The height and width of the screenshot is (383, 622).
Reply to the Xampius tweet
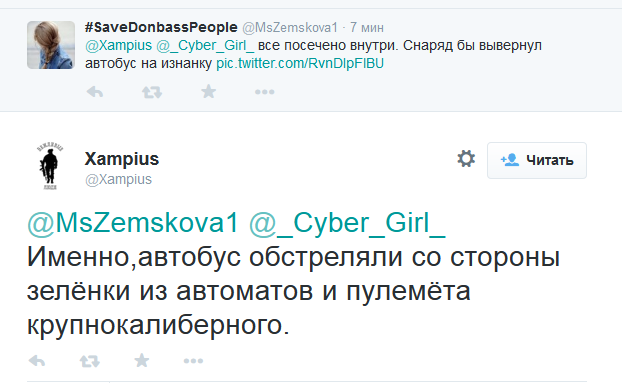pos(37,361)
